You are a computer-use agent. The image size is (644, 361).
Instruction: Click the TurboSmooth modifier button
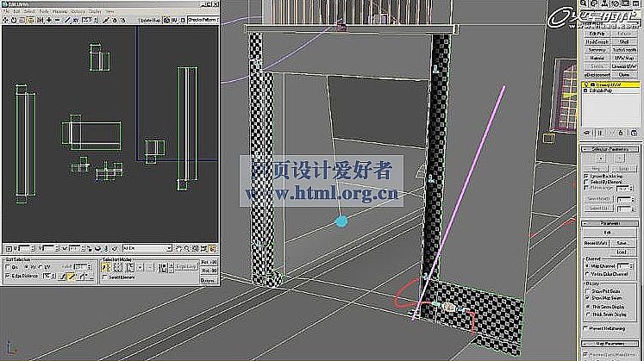tap(624, 50)
